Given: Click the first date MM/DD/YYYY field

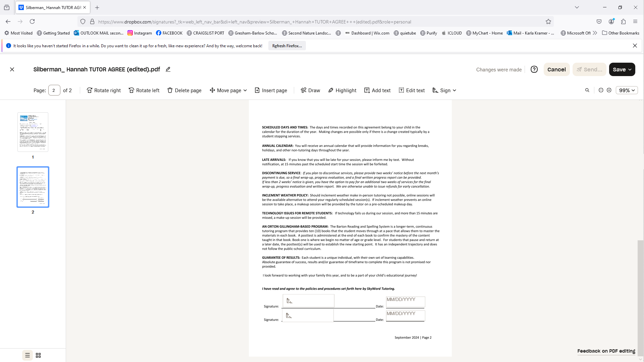Looking at the screenshot, I should 405,302.
